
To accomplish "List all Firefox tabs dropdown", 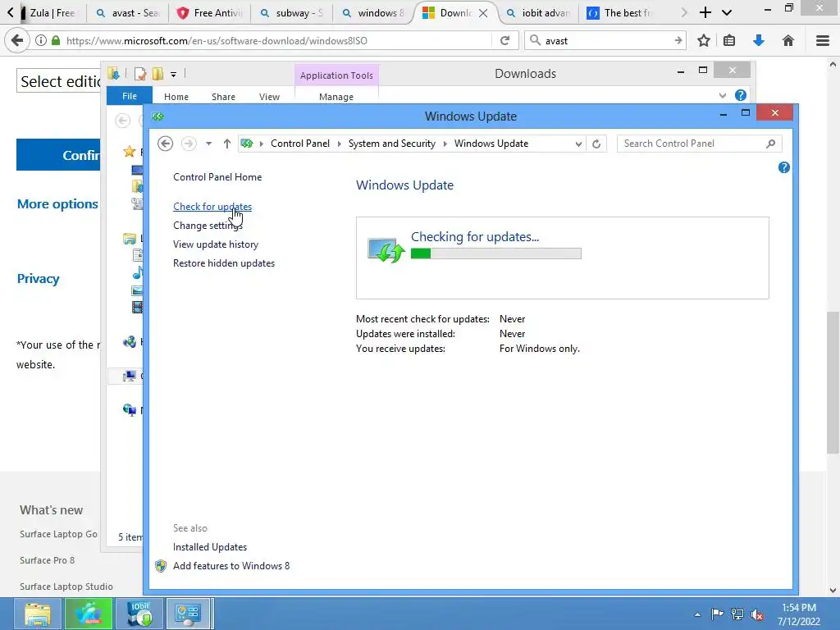I will pos(727,13).
